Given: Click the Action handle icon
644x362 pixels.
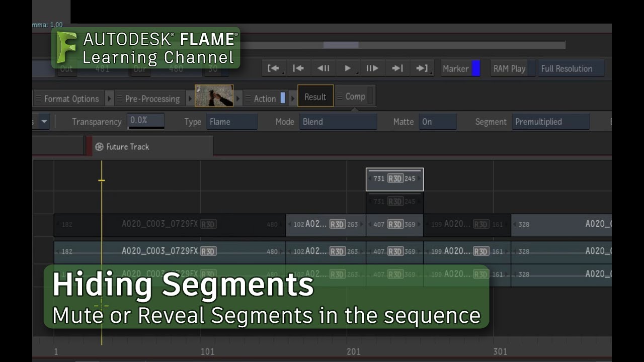Looking at the screenshot, I should coord(248,99).
